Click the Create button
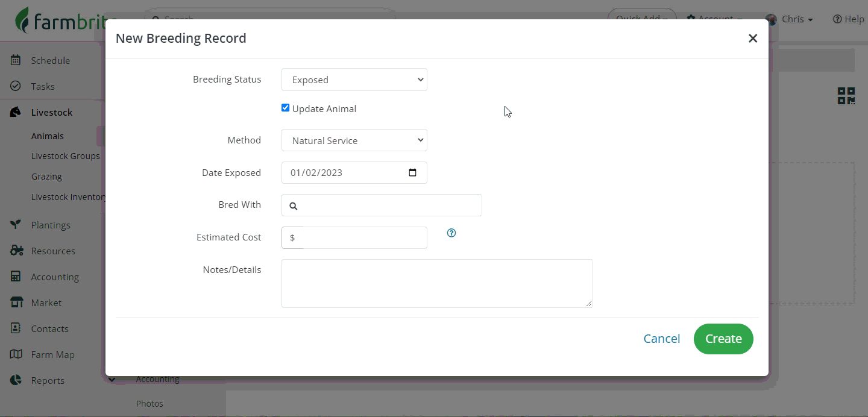The image size is (868, 417). coord(723,339)
